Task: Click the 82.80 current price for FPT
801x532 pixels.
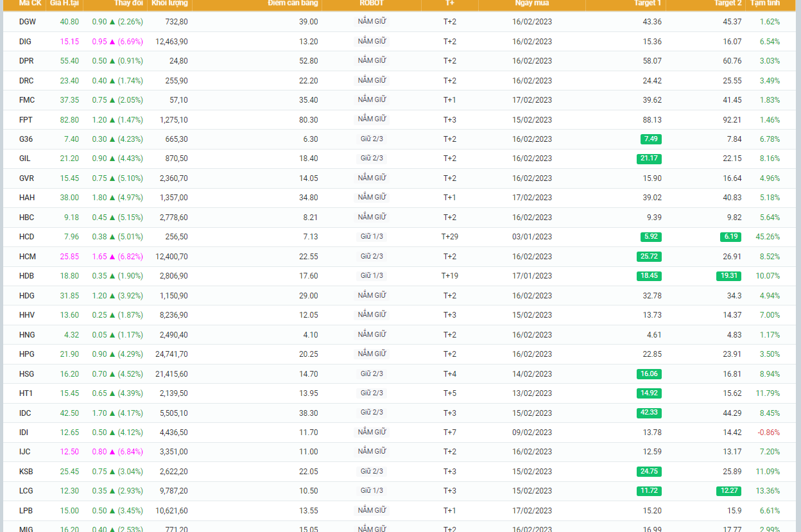Action: (69, 120)
